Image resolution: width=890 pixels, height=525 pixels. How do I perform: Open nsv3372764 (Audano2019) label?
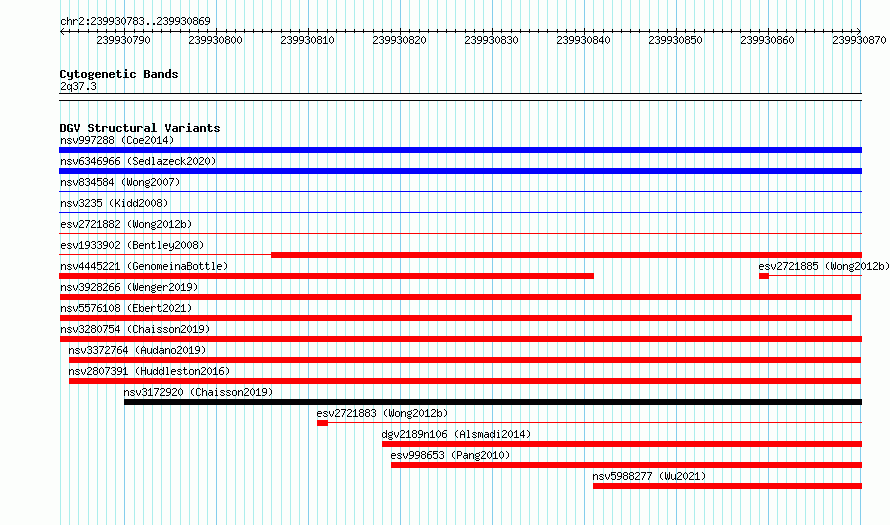click(x=137, y=350)
